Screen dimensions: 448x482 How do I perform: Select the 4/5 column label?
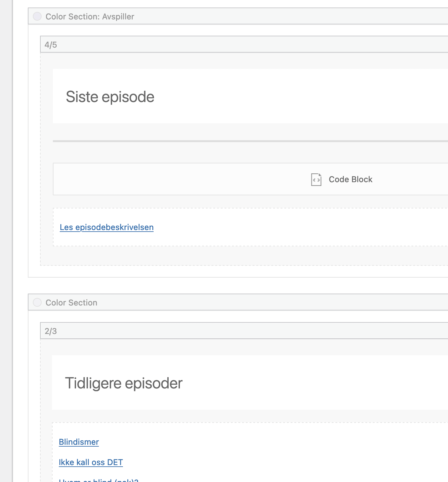click(x=51, y=45)
